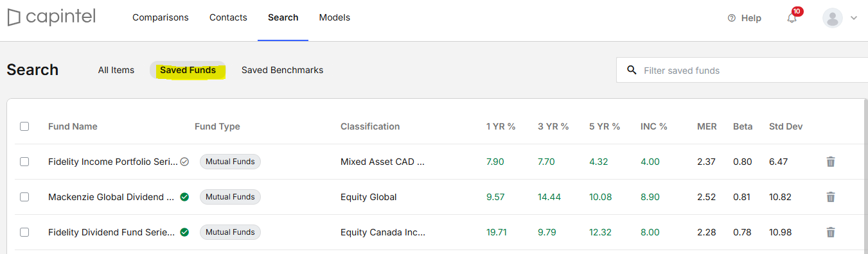Delete the Mackenzie Global Dividend fund
868x254 pixels.
tap(831, 197)
